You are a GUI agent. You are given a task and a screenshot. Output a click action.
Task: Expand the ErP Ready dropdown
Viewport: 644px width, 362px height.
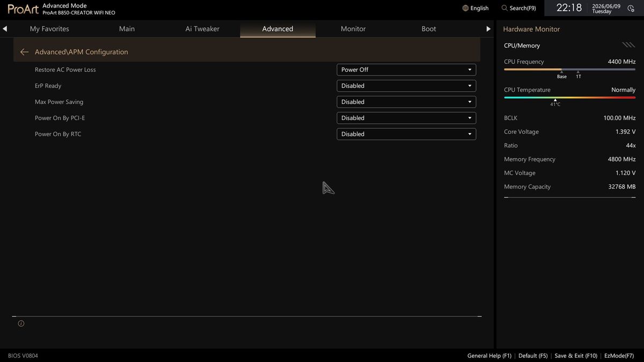(406, 86)
